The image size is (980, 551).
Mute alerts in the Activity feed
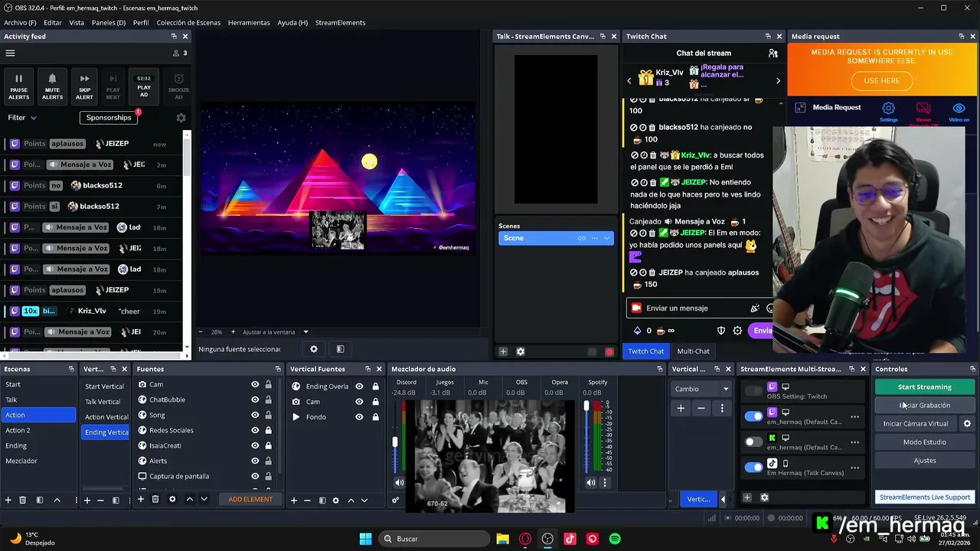pyautogui.click(x=52, y=87)
